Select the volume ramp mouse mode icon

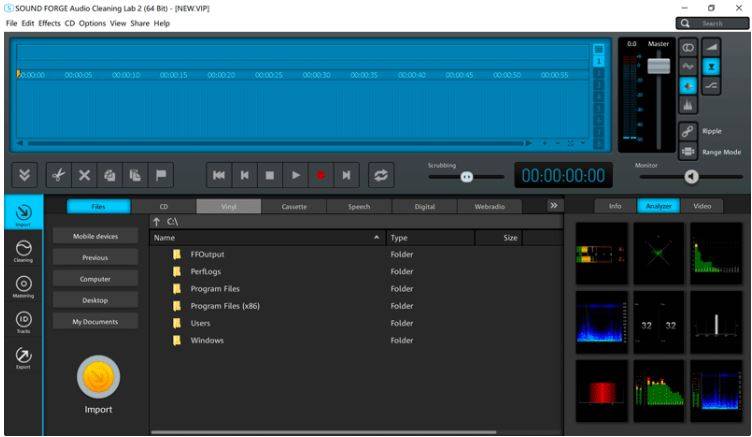(x=711, y=47)
